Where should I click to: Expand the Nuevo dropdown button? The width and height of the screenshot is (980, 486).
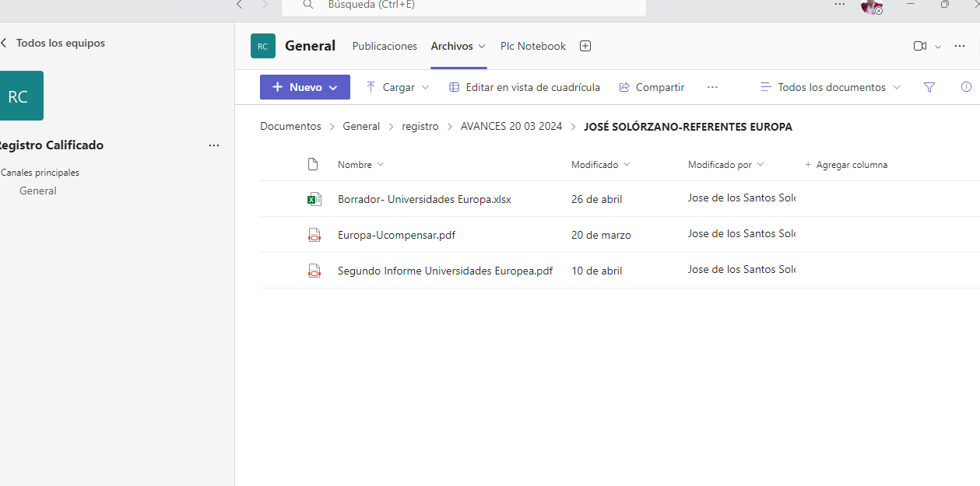click(304, 87)
